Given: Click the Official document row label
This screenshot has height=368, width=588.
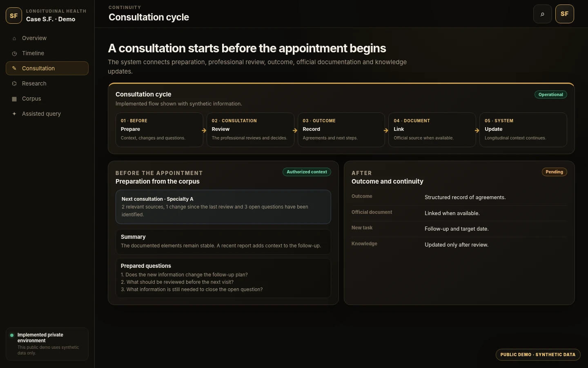Looking at the screenshot, I should 372,212.
